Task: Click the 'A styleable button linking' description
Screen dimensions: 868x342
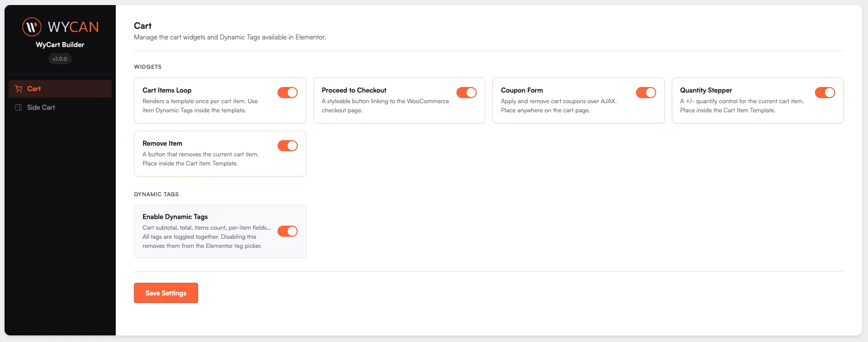Action: point(385,106)
